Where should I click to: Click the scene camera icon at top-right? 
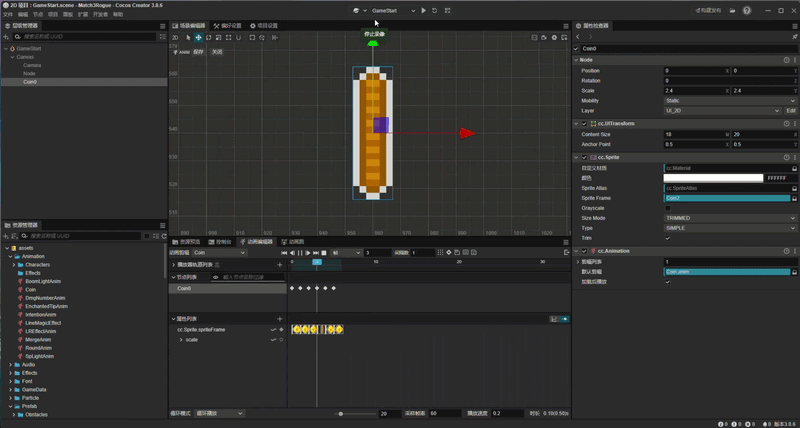pyautogui.click(x=544, y=38)
